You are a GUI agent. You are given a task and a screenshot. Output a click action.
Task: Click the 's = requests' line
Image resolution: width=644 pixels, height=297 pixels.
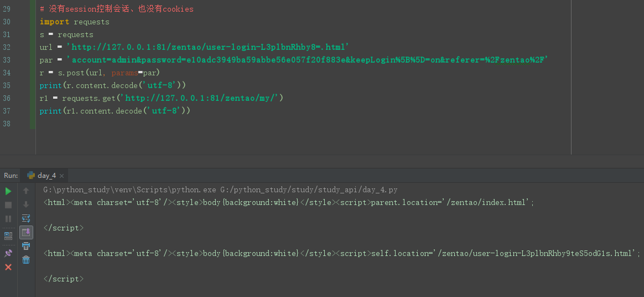(66, 34)
